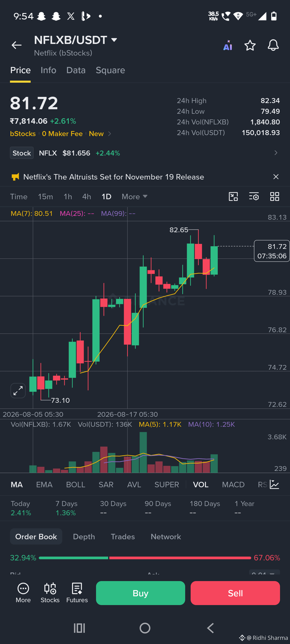Screen dimensions: 290x644
Task: Expand the chart to fullscreen
Action: 18,390
